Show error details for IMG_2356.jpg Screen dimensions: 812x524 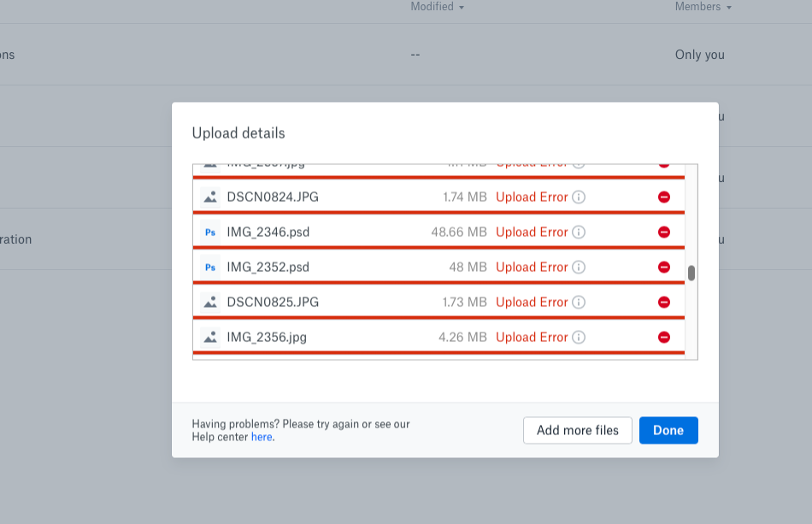(579, 338)
